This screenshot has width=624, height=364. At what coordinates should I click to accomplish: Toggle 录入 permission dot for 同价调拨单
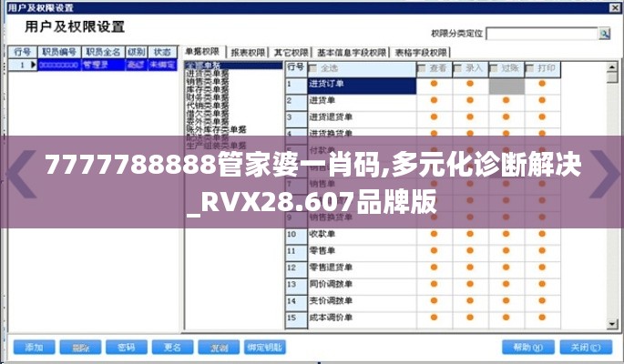[470, 284]
